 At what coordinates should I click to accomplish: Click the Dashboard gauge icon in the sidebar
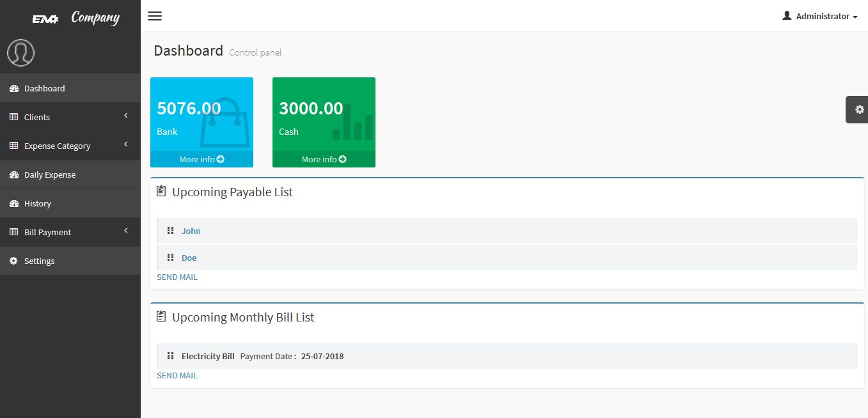point(13,88)
